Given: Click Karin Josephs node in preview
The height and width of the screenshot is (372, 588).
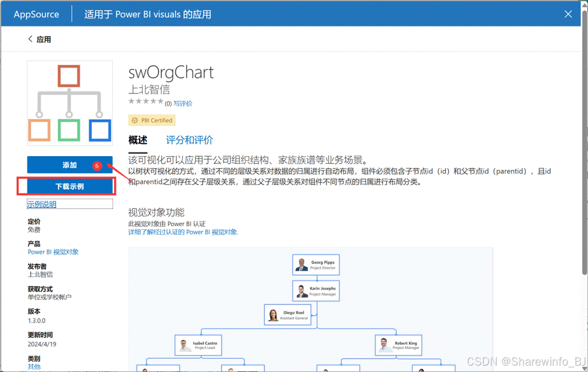Looking at the screenshot, I should [x=316, y=291].
